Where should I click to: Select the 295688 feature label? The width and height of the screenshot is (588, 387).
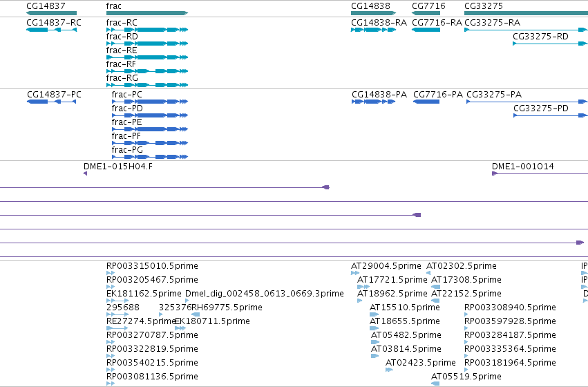122,308
